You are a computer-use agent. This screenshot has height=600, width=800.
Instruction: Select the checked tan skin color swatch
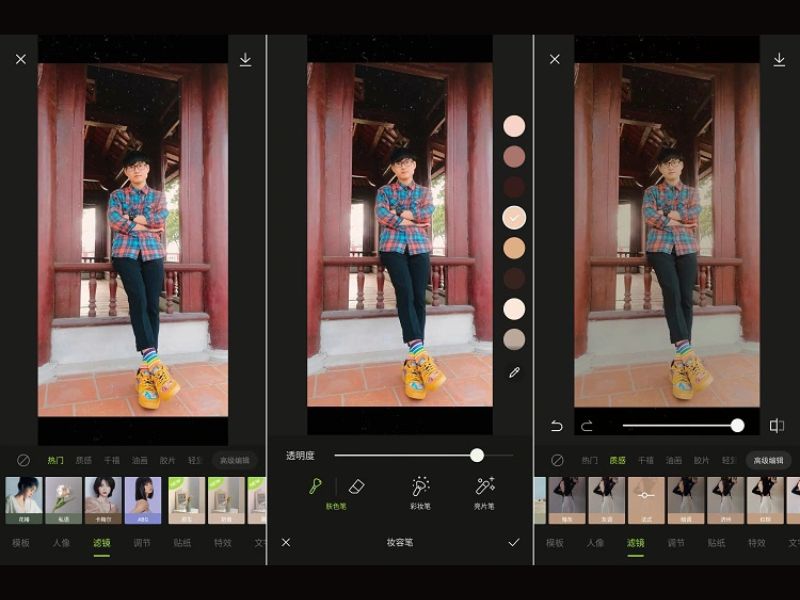point(514,215)
